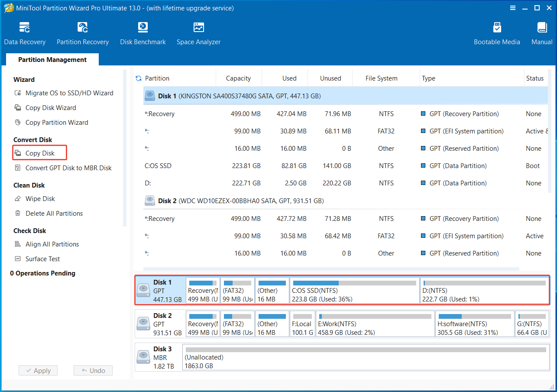Viewport: 557px width, 392px height.
Task: Open the Bootable Media creator
Action: pos(497,32)
